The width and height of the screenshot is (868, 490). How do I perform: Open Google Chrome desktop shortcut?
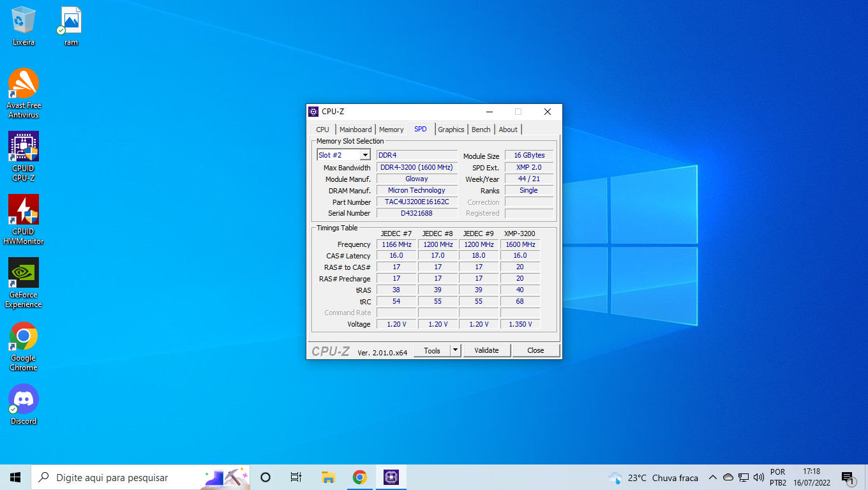[x=24, y=346]
